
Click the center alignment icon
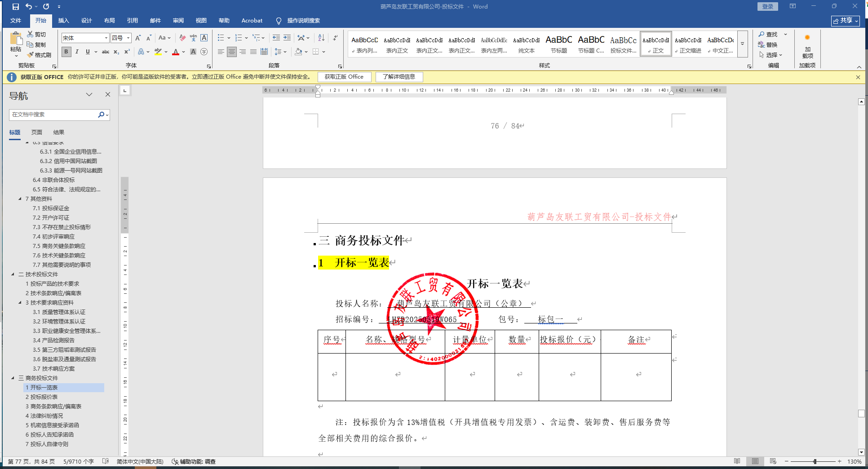[231, 52]
